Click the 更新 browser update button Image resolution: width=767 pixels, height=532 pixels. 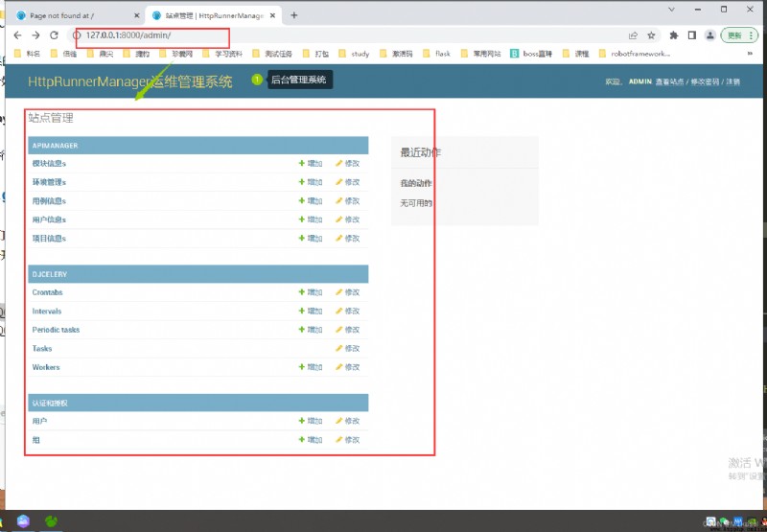[738, 35]
